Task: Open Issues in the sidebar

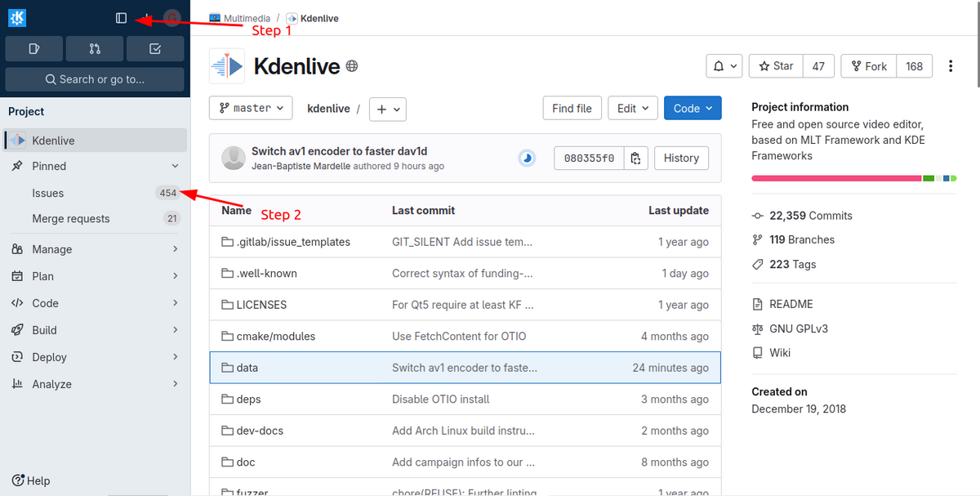Action: [48, 193]
